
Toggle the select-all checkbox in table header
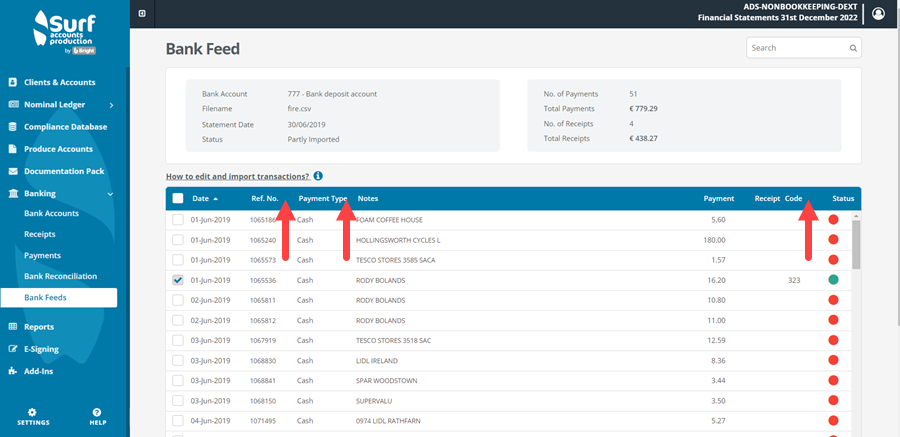[178, 198]
